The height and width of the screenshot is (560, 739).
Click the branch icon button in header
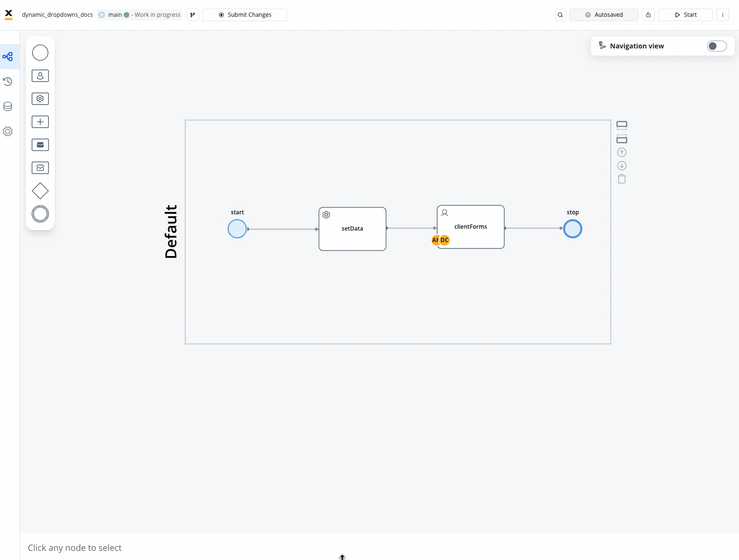(x=193, y=15)
